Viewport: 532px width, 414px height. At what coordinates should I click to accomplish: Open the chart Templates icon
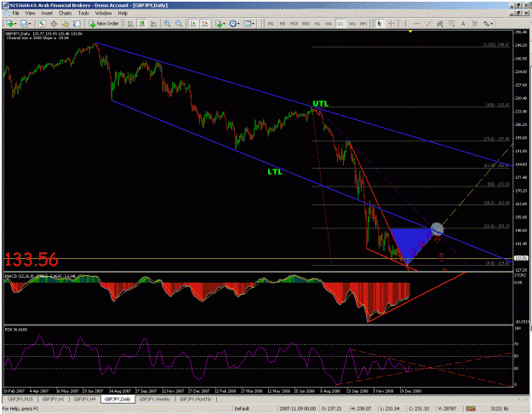pyautogui.click(x=247, y=24)
